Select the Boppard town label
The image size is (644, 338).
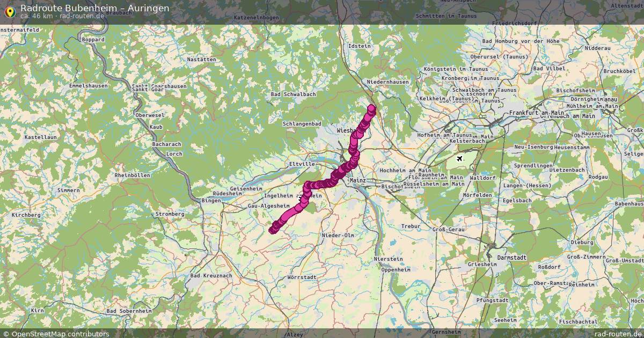point(93,40)
